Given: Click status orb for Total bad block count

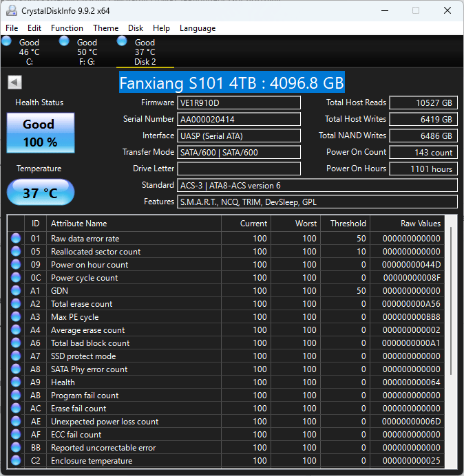Looking at the screenshot, I should pyautogui.click(x=16, y=343).
